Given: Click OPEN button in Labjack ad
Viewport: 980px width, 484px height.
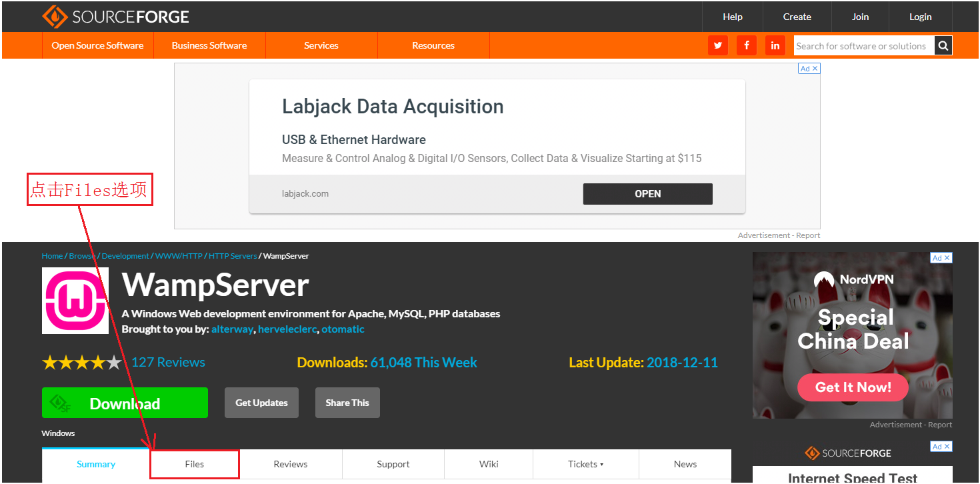Looking at the screenshot, I should pyautogui.click(x=648, y=193).
